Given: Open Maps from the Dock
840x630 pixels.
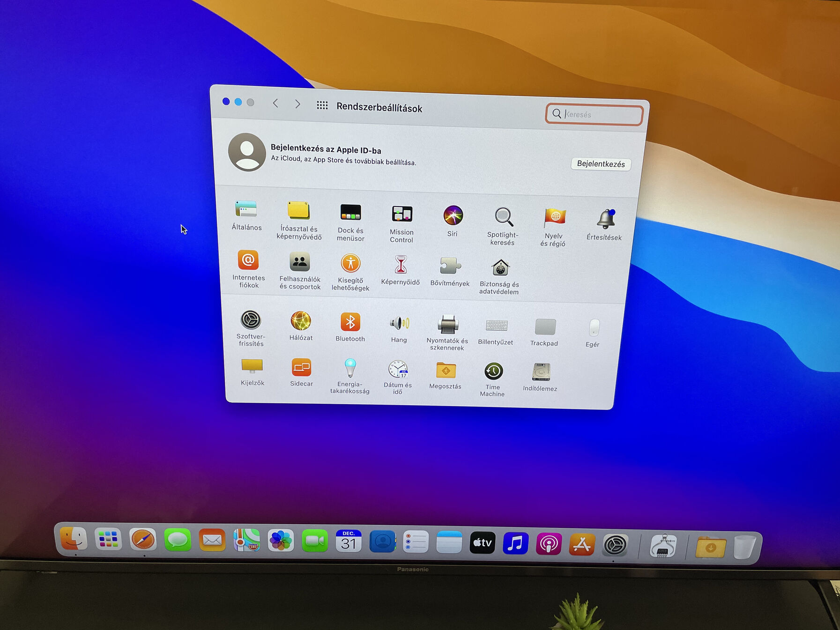Looking at the screenshot, I should tap(246, 541).
